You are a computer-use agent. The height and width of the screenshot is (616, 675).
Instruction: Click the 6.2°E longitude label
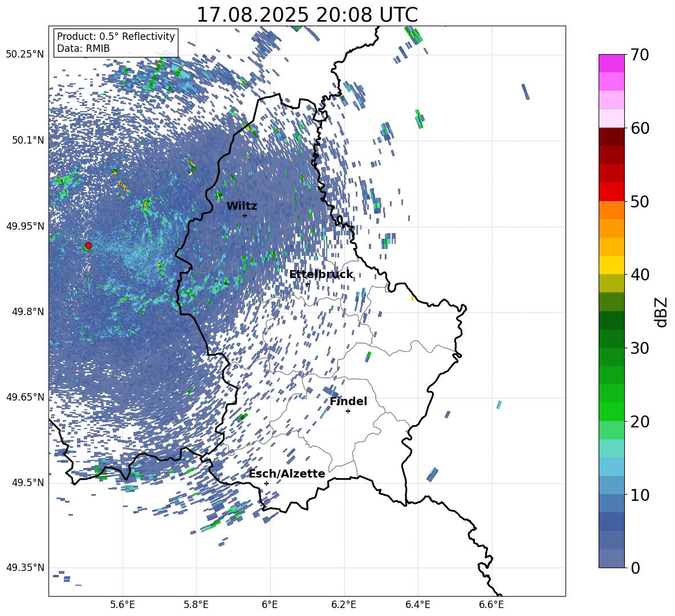pos(344,605)
